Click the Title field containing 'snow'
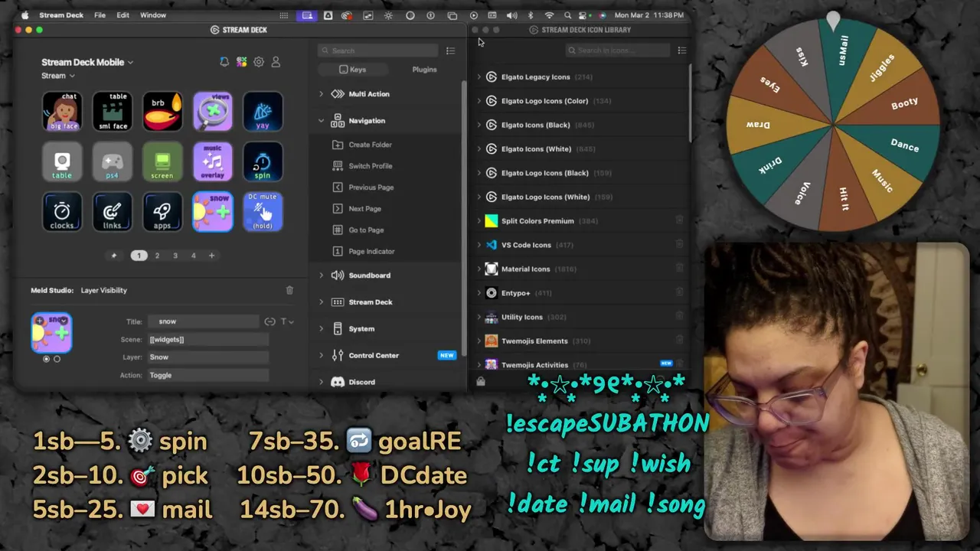 coord(204,321)
